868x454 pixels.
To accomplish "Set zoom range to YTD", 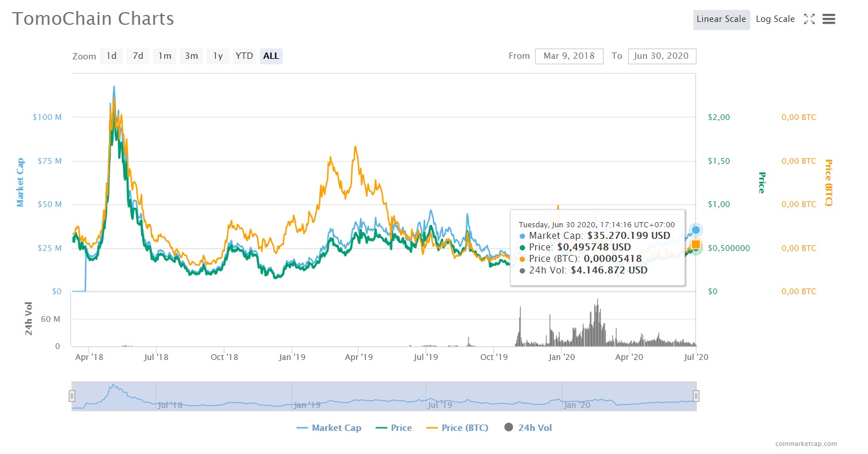I will (x=244, y=56).
